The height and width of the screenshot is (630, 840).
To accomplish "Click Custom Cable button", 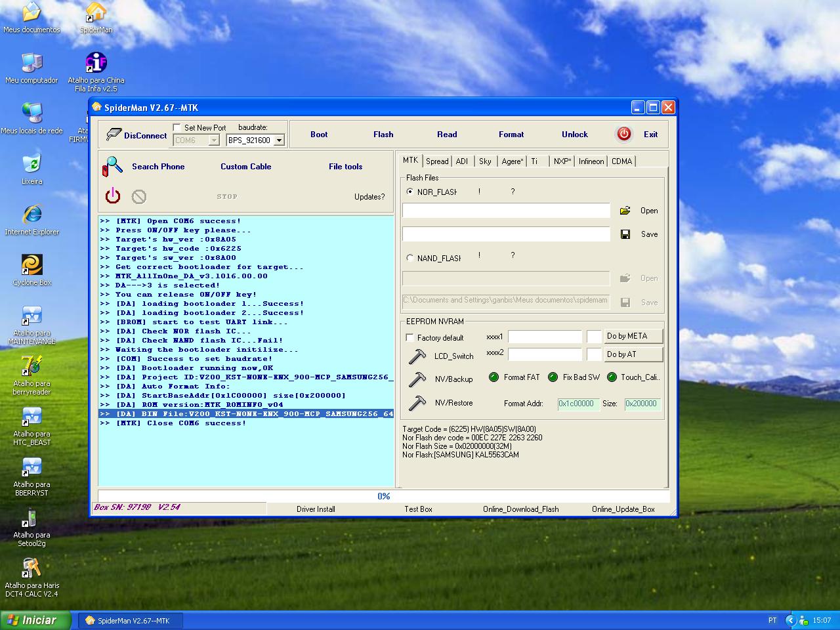I will tap(245, 167).
